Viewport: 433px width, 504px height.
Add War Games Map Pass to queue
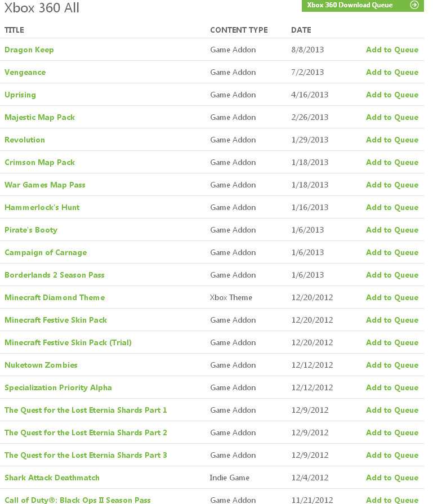click(x=392, y=185)
